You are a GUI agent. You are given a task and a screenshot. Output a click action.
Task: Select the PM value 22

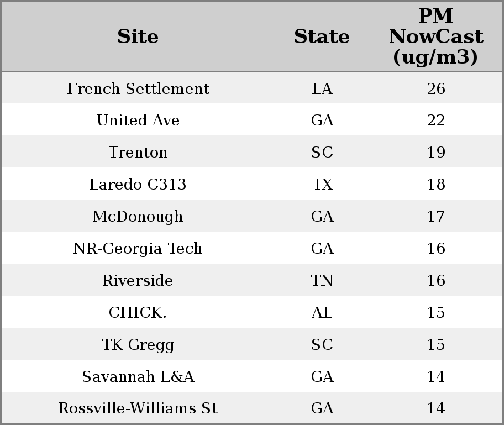click(435, 120)
